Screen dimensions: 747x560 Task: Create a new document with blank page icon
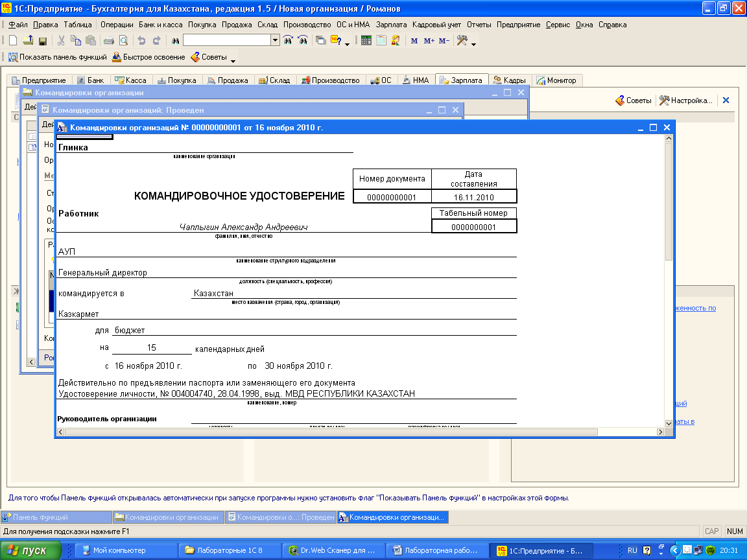pos(14,41)
